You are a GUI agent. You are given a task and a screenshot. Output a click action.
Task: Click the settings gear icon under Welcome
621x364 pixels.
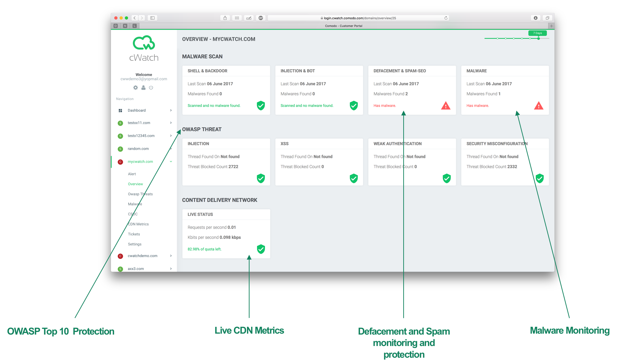pos(135,87)
